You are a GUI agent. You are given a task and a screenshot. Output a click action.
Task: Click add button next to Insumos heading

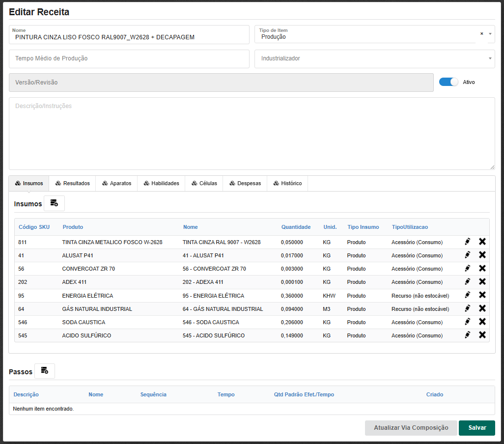click(x=54, y=203)
